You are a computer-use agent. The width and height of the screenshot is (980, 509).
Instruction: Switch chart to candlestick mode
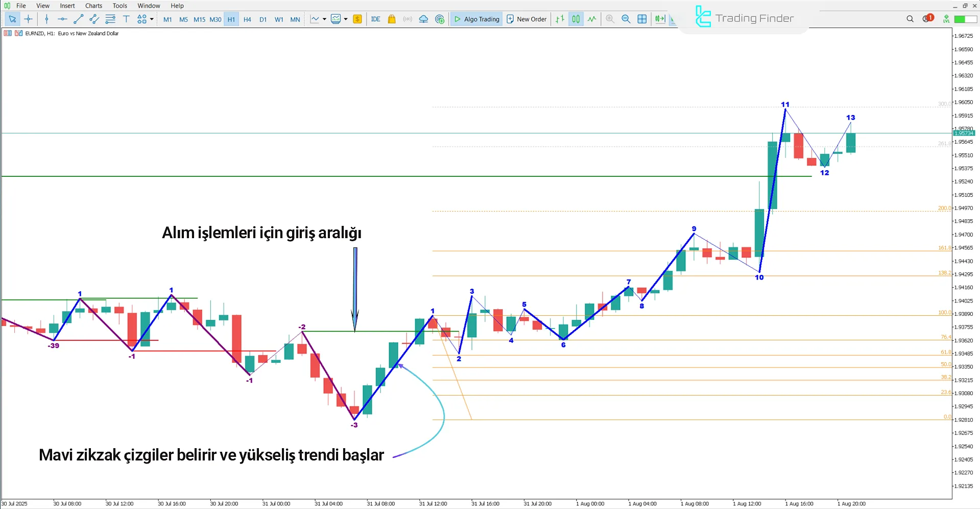point(576,19)
